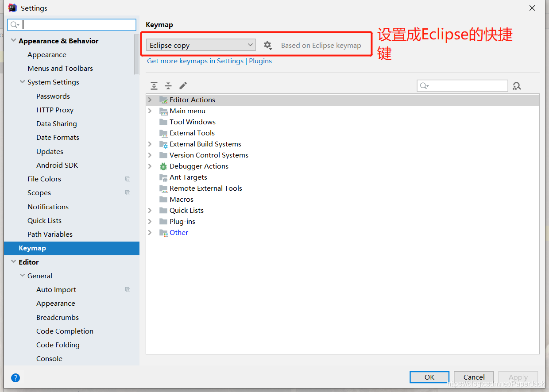Click the Collapse All keymap toolbar icon
Screen dimensions: 549x392
168,86
